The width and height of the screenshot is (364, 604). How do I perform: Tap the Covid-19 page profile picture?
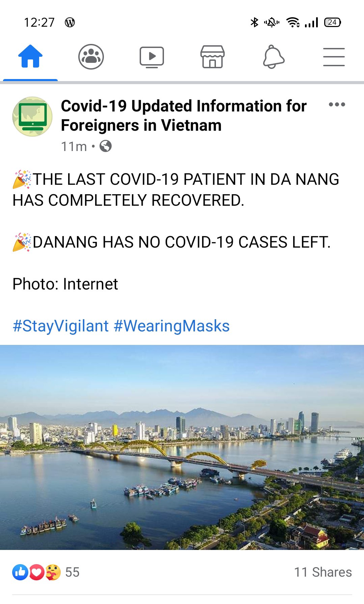tap(32, 117)
